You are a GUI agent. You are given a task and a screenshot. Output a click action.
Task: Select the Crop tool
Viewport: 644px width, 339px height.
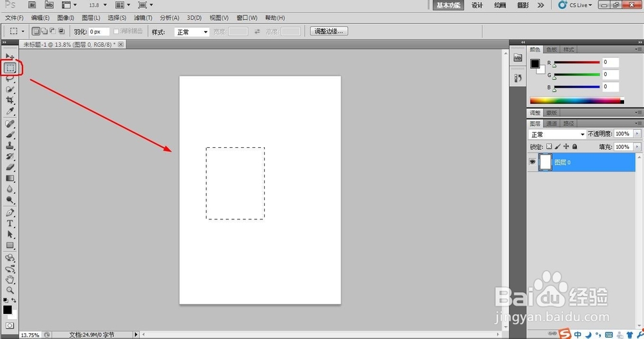(x=10, y=100)
